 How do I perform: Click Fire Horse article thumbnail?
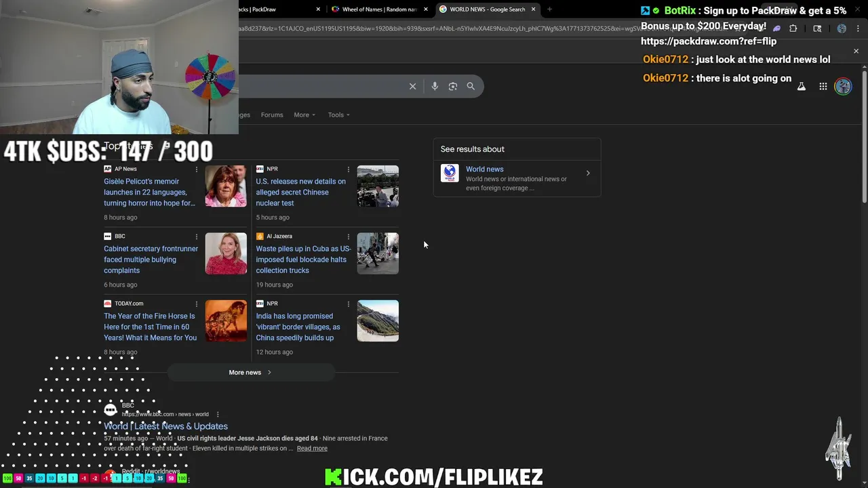[x=226, y=321]
